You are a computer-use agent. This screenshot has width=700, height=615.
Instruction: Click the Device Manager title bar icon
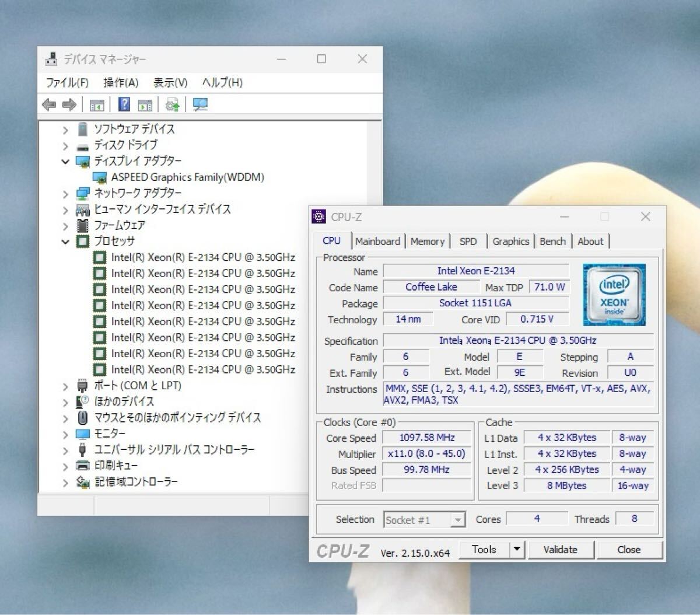(x=51, y=59)
